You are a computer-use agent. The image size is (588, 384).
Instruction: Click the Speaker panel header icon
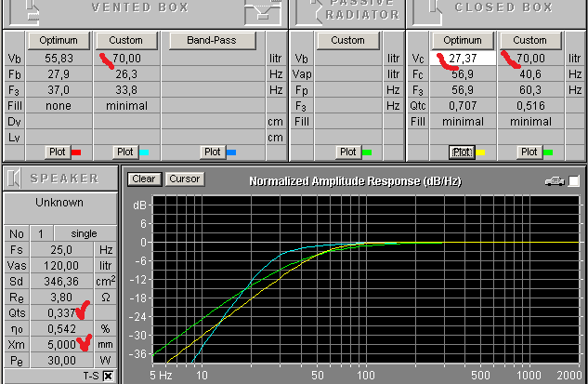14,179
